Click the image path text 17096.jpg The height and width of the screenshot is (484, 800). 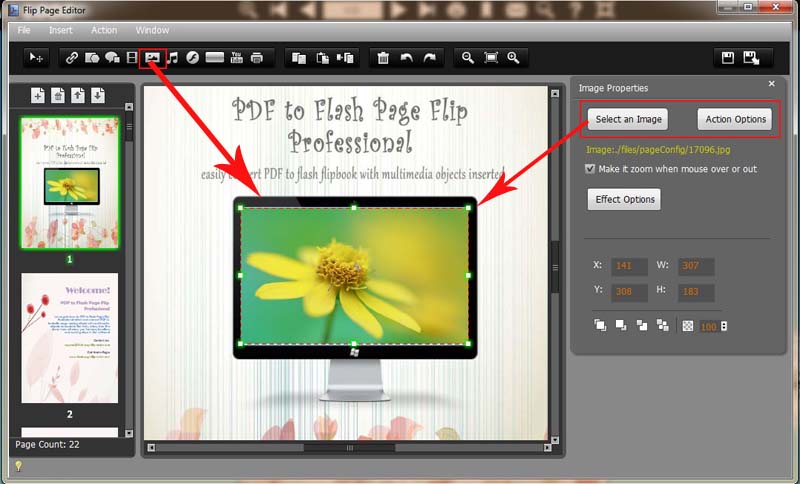click(x=658, y=150)
